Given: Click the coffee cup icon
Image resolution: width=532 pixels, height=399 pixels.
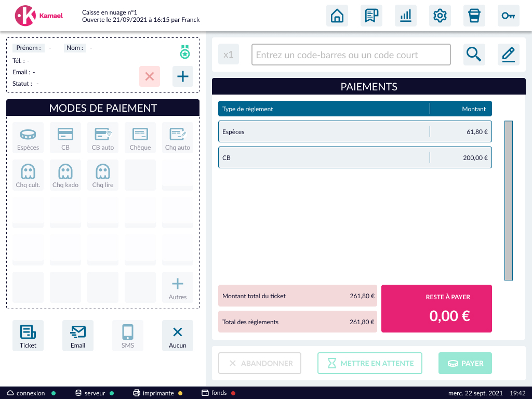Looking at the screenshot, I should point(474,16).
